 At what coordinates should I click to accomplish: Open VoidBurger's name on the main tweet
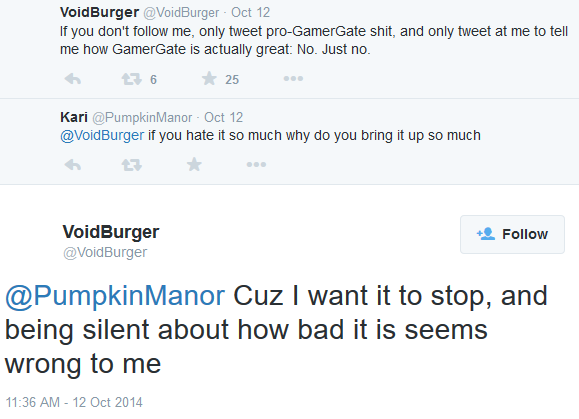[111, 232]
